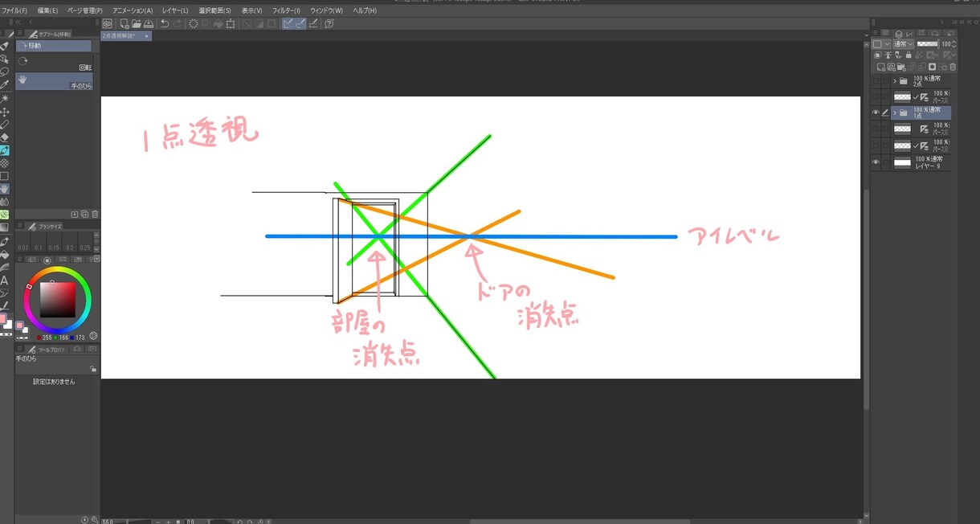980x524 pixels.
Task: Click the Clip Studio launcher icon
Action: click(107, 24)
